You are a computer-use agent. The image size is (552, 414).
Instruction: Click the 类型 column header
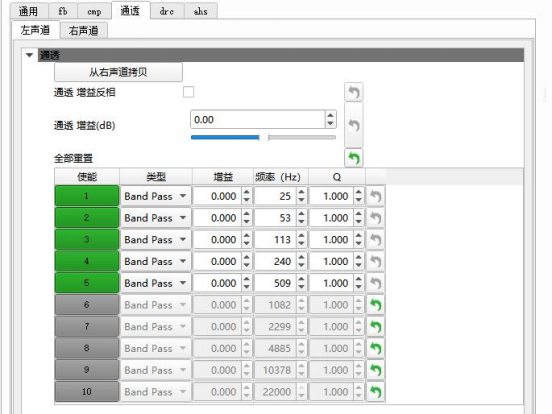coord(156,177)
